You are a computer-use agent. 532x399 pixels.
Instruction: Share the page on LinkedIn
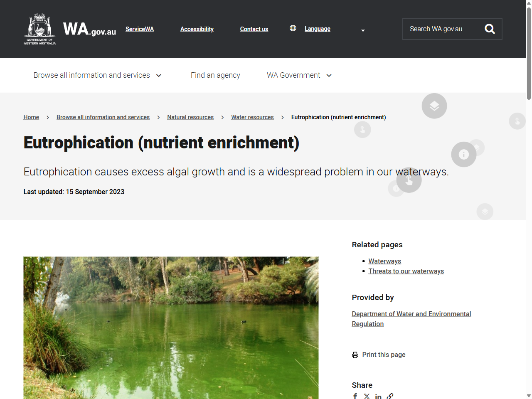coord(378,396)
